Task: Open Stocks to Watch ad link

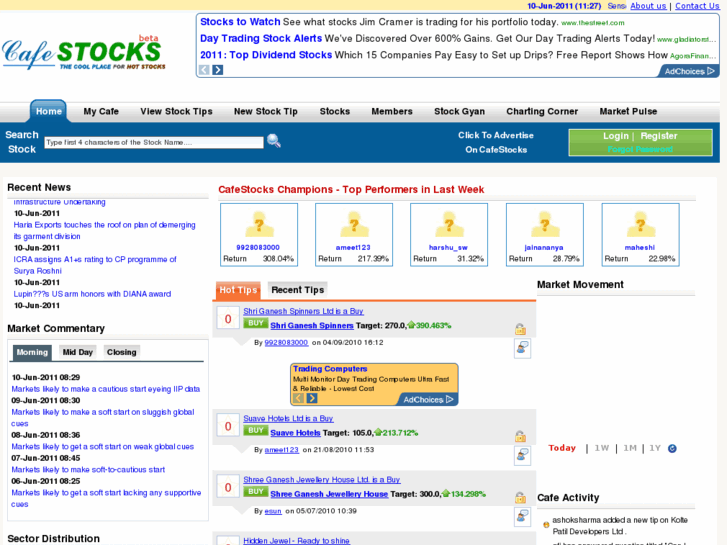Action: coord(240,22)
